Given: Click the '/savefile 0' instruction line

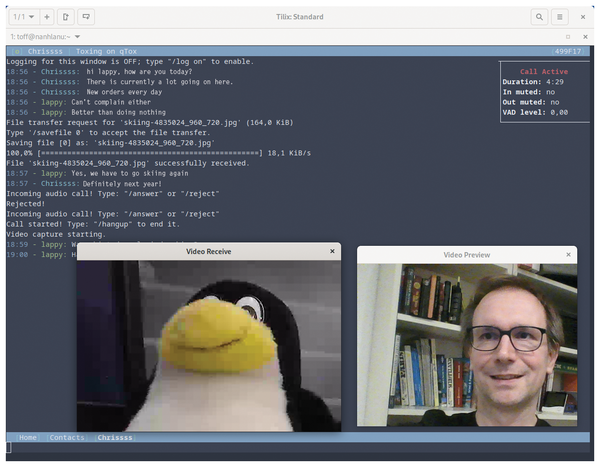Looking at the screenshot, I should pos(108,133).
